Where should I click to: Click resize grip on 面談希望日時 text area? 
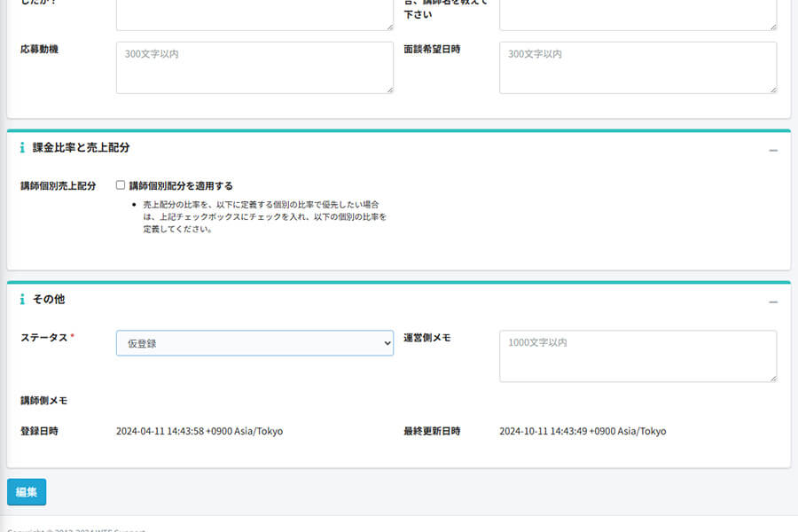[x=771, y=89]
